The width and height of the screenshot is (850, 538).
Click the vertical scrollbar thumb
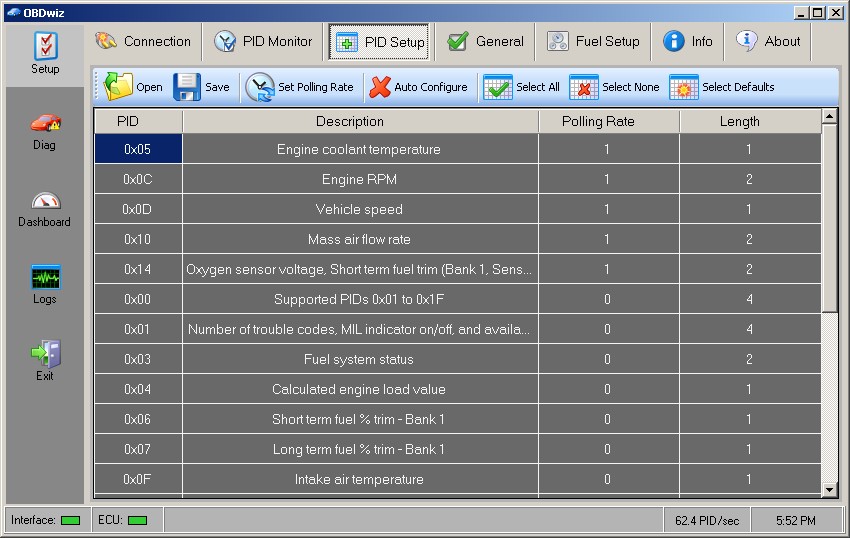tap(829, 218)
